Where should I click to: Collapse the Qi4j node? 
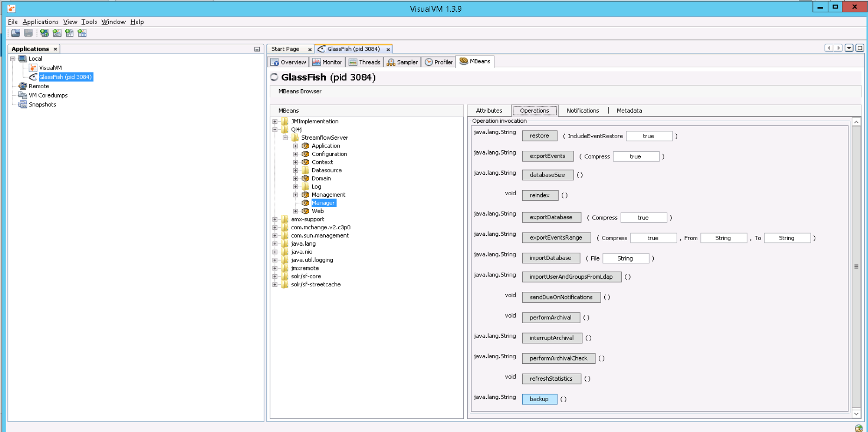tap(275, 129)
